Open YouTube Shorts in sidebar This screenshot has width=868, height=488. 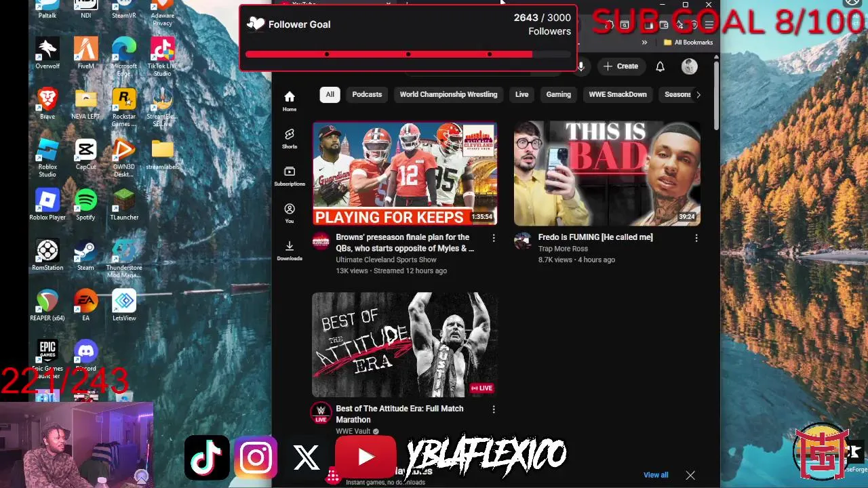click(x=290, y=139)
